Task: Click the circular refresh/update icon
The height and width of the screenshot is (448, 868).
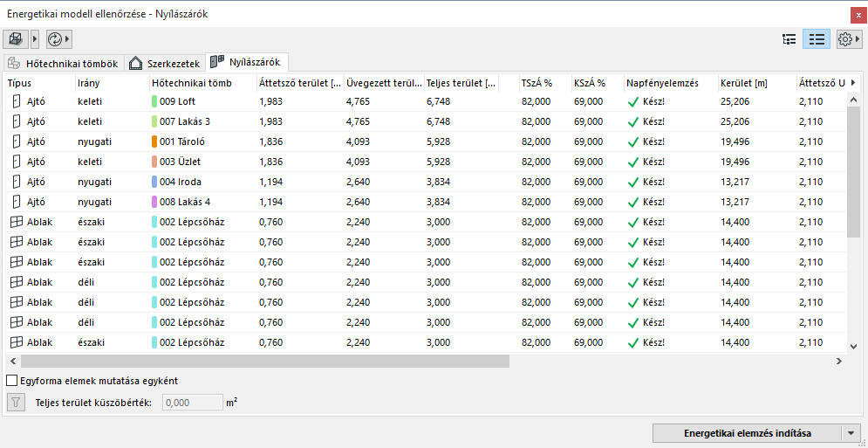Action: 54,39
